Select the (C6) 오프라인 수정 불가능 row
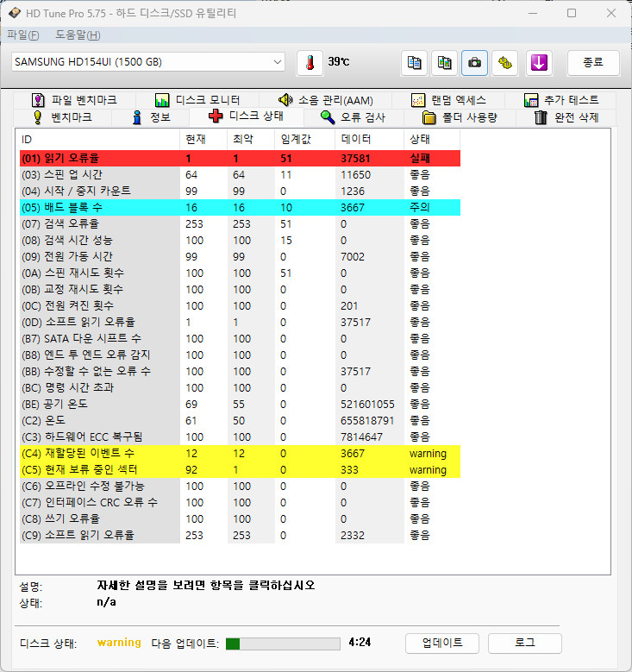 tap(240, 486)
